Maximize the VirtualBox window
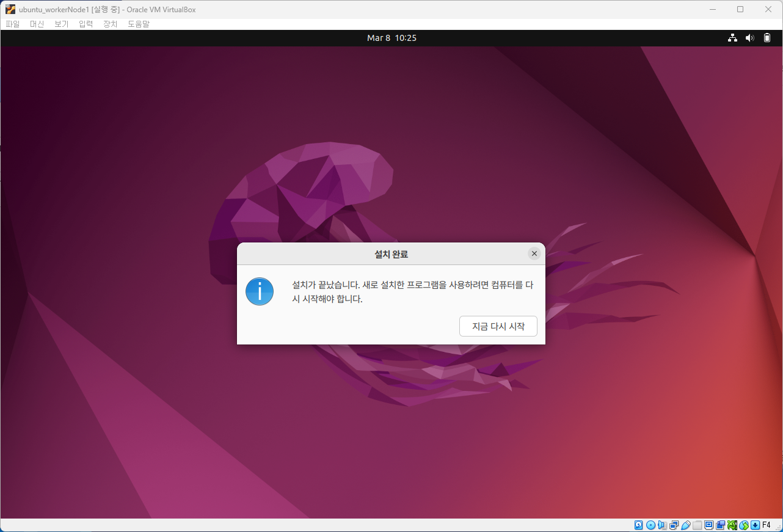 tap(740, 9)
